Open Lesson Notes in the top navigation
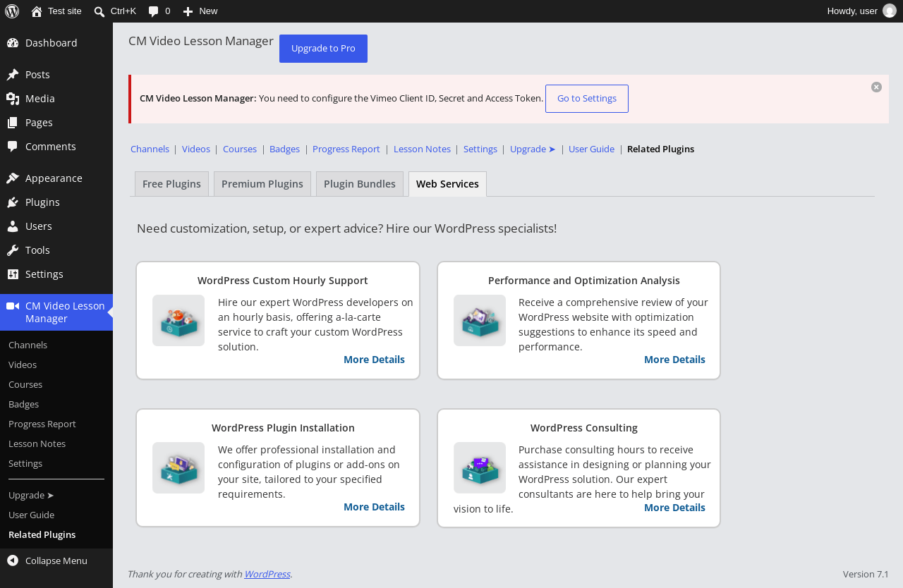 pyautogui.click(x=422, y=149)
